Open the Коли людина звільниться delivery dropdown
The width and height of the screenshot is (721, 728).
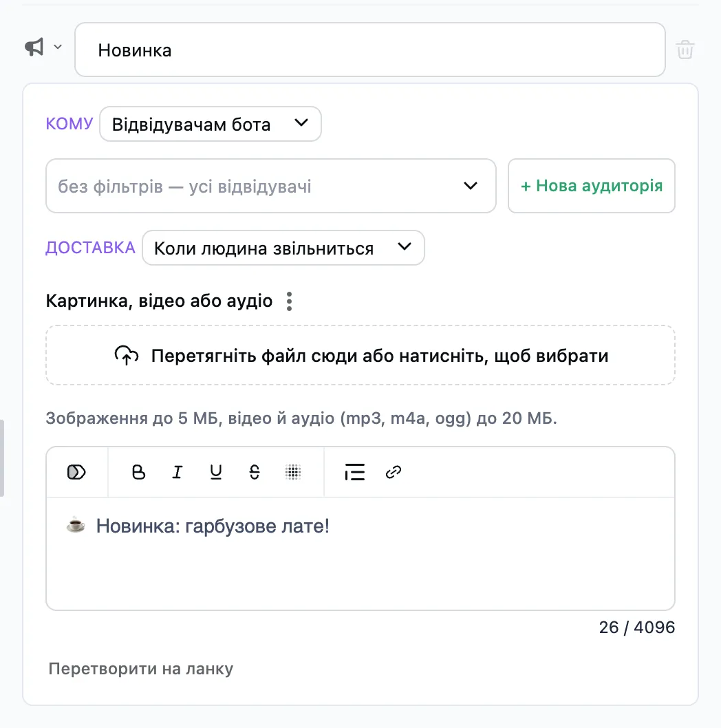coord(283,248)
